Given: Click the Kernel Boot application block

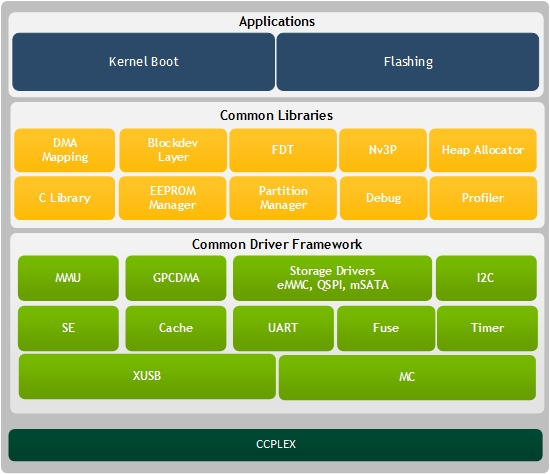Looking at the screenshot, I should pos(143,62).
